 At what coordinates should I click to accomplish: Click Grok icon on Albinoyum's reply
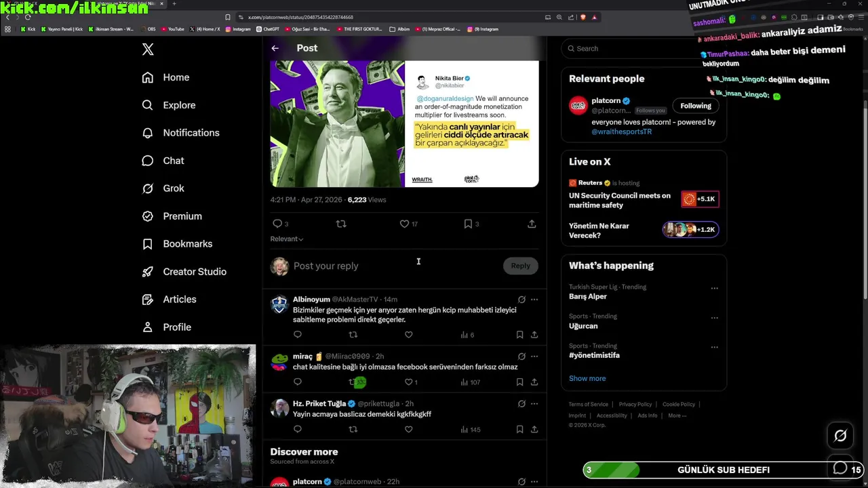click(521, 300)
